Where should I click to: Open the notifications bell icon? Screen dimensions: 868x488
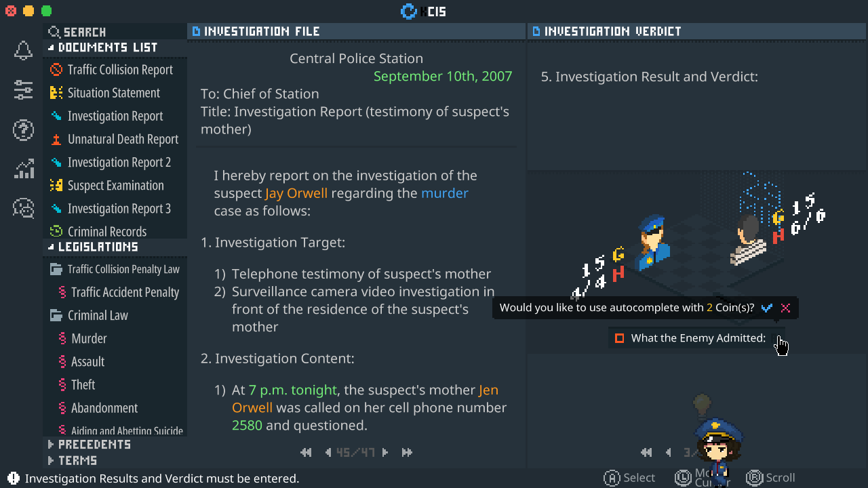(24, 51)
